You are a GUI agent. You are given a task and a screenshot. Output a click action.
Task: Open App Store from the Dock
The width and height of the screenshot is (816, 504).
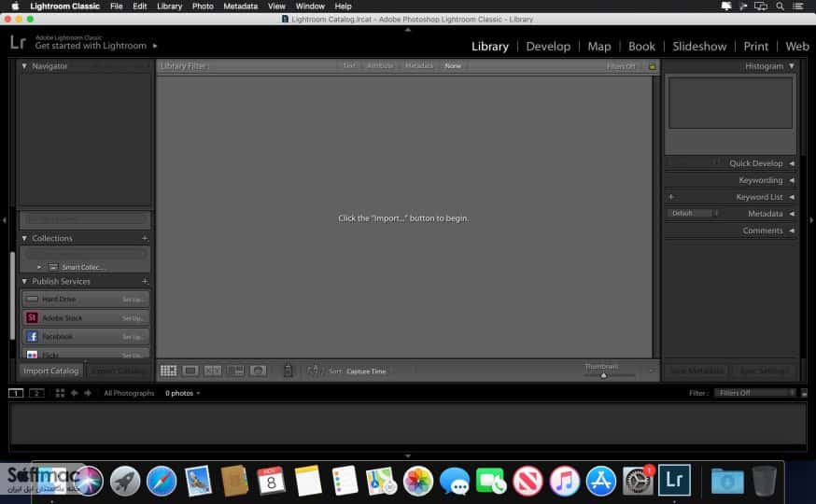pos(601,481)
